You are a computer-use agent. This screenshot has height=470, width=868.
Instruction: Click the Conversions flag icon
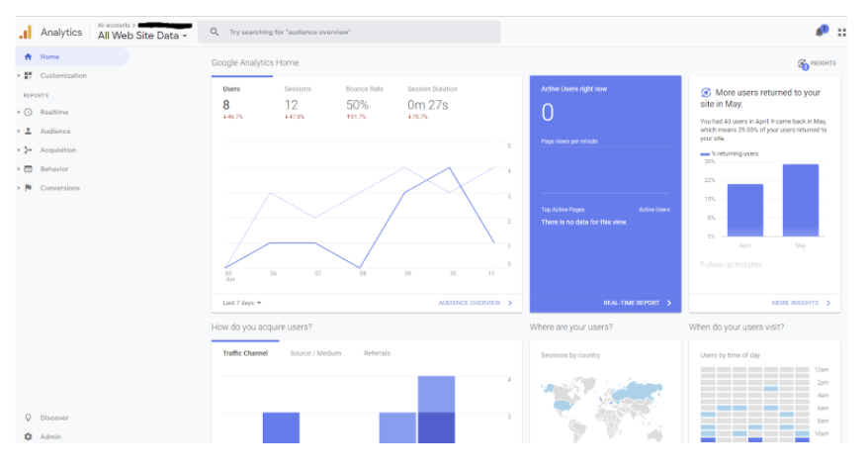pos(29,188)
